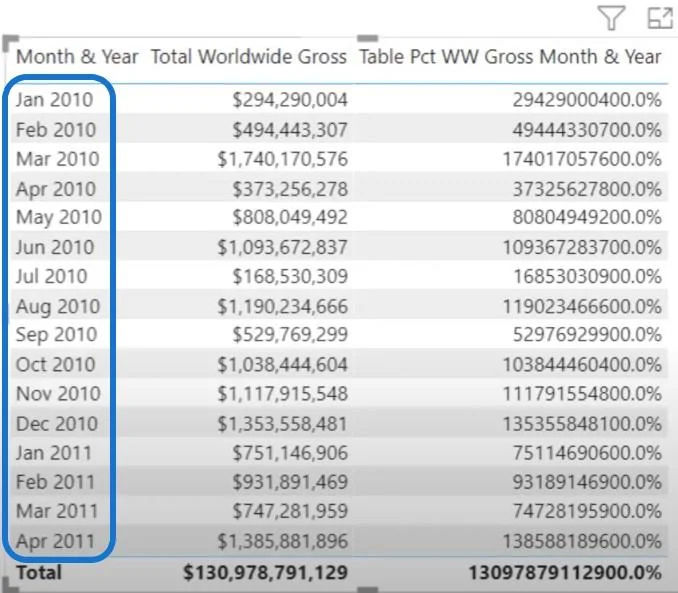The height and width of the screenshot is (593, 678).
Task: Select the Feb 2011 row label
Action: tap(55, 482)
